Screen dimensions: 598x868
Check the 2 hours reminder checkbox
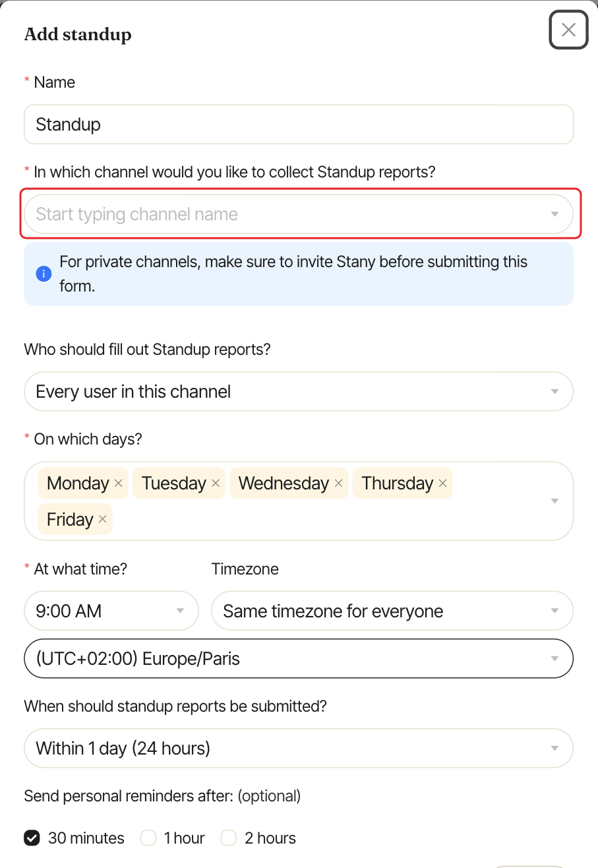tap(228, 838)
